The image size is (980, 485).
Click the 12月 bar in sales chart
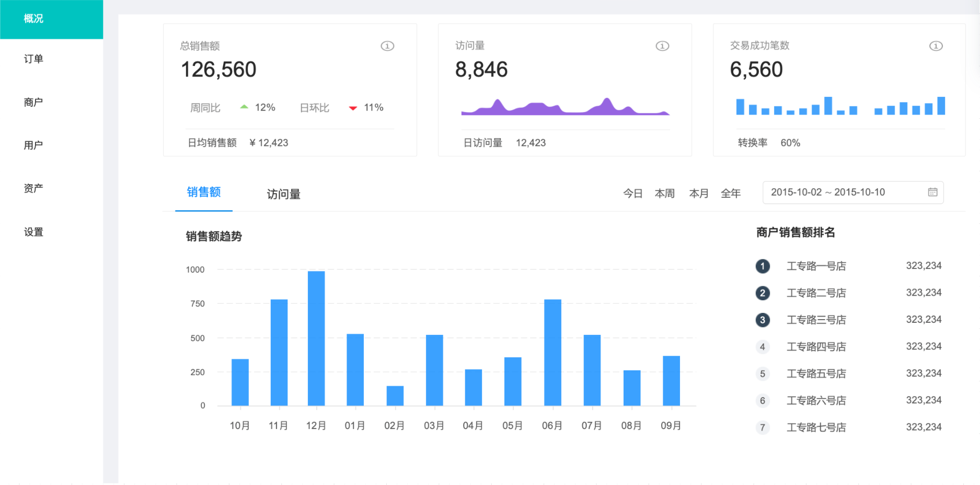point(316,338)
